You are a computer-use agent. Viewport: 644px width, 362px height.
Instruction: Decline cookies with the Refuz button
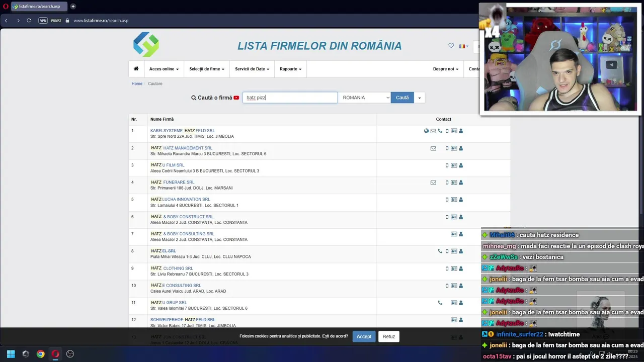(x=389, y=336)
